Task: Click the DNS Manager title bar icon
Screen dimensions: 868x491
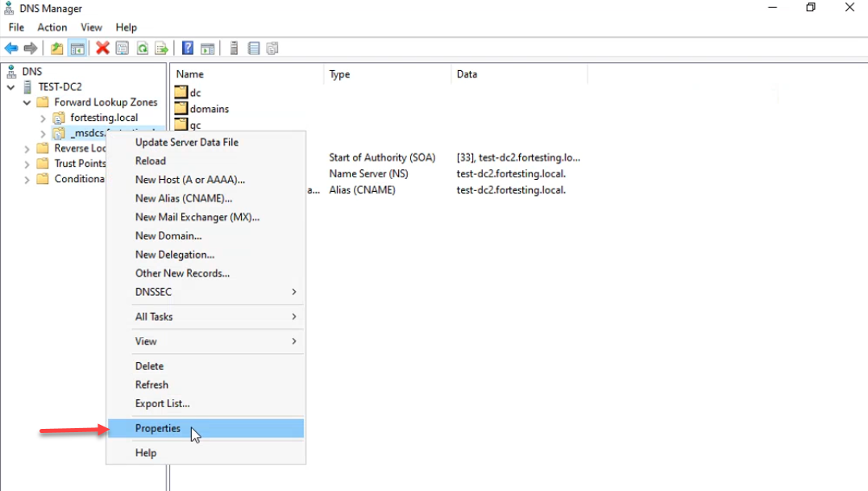Action: pos(10,8)
